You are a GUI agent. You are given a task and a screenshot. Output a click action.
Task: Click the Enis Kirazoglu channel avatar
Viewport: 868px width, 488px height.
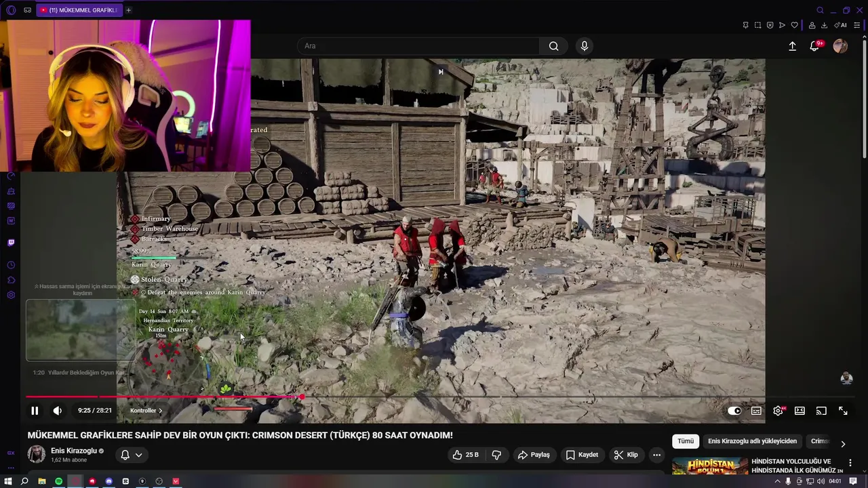pyautogui.click(x=37, y=455)
